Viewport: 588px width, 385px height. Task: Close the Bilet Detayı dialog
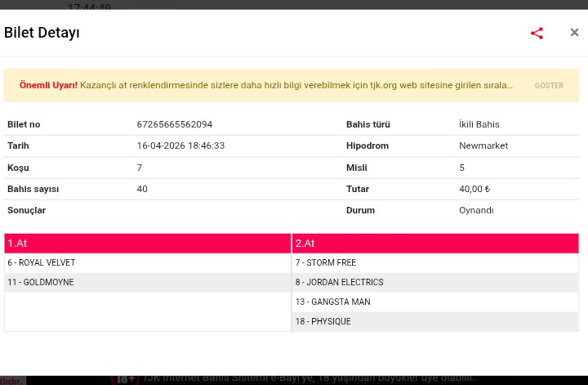[574, 33]
